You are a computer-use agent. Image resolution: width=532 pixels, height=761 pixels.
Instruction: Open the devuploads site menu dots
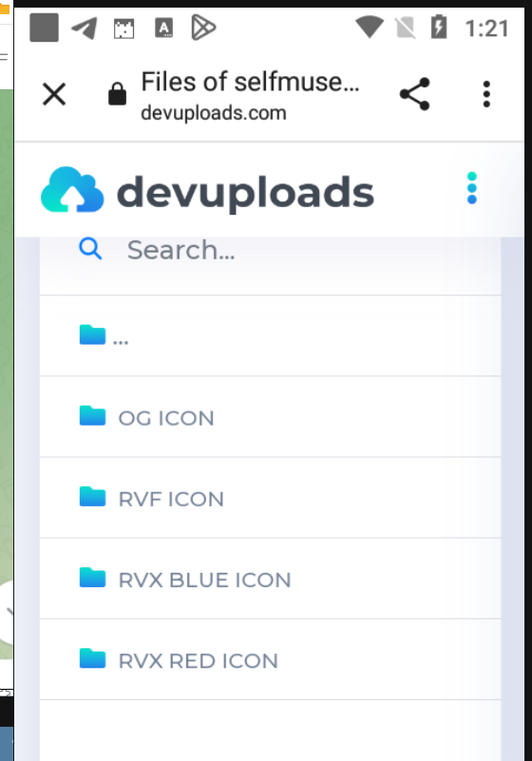click(472, 188)
